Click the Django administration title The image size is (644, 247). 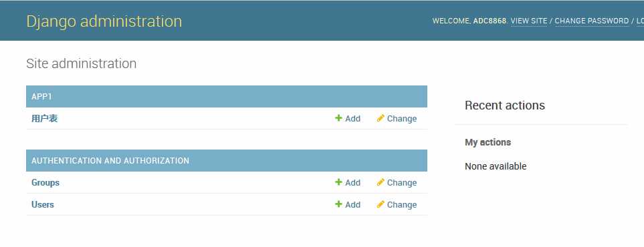pos(104,21)
